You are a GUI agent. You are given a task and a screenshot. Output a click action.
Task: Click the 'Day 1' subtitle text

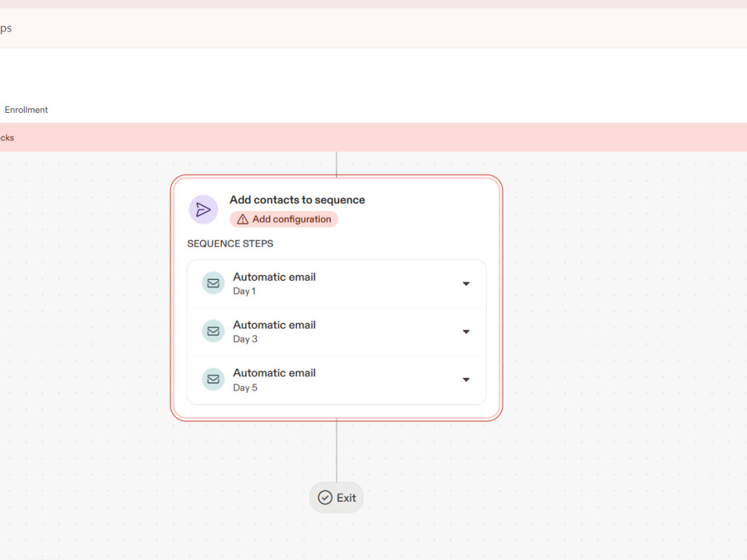pyautogui.click(x=244, y=291)
